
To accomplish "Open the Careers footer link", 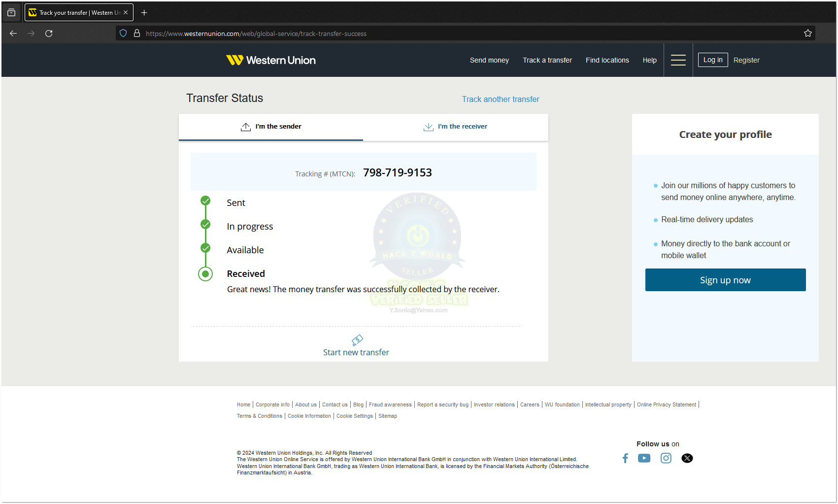I will coord(530,404).
